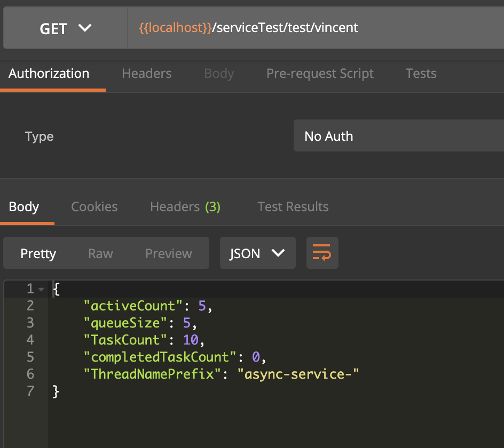Open the response Cookies tab
Viewport: 504px width, 448px height.
pos(94,207)
